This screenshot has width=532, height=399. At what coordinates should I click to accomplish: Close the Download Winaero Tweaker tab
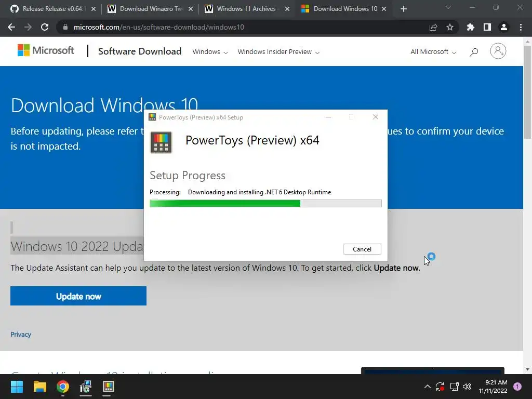coord(190,9)
